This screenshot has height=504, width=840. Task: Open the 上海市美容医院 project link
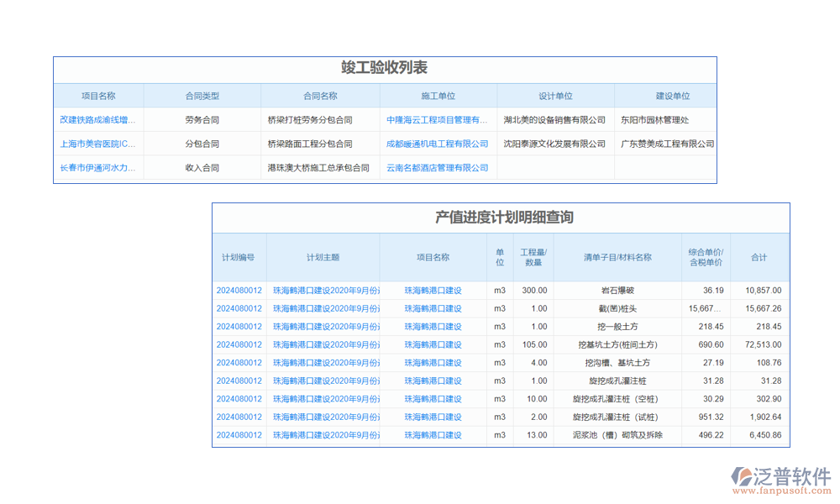pyautogui.click(x=97, y=144)
